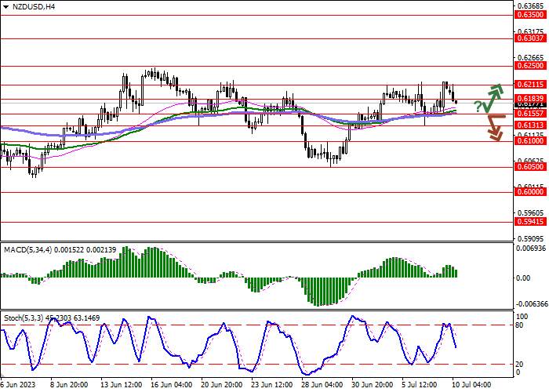Click the -0.006366 MACD scale value
Image resolution: width=549 pixels, height=392 pixels.
click(530, 304)
